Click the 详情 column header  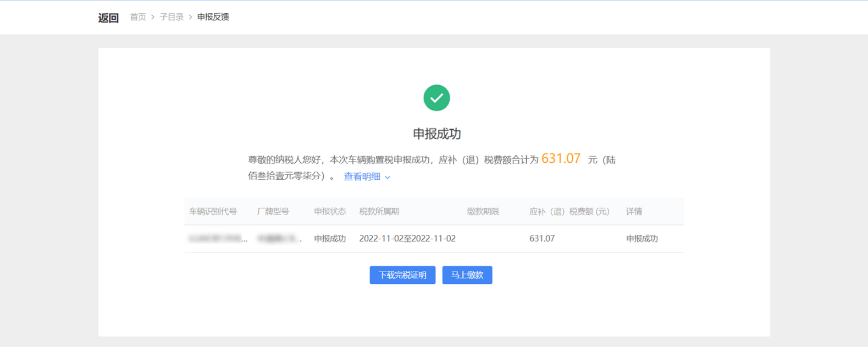(x=633, y=212)
